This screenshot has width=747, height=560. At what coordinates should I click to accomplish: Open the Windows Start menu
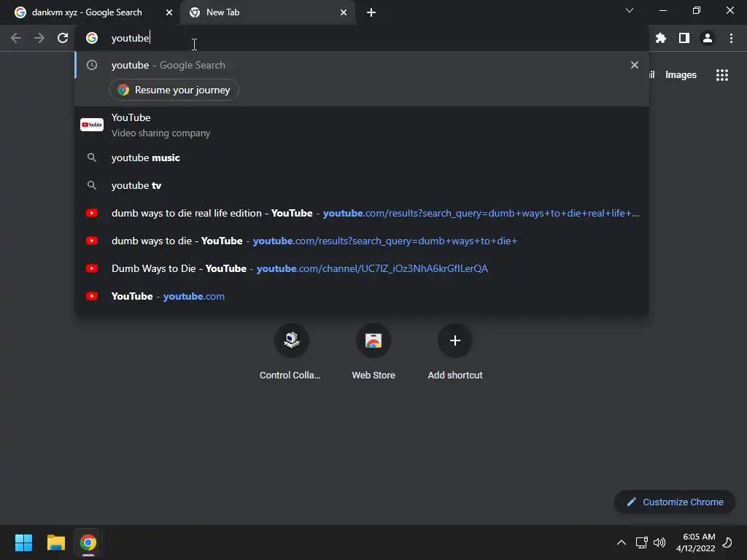[23, 542]
